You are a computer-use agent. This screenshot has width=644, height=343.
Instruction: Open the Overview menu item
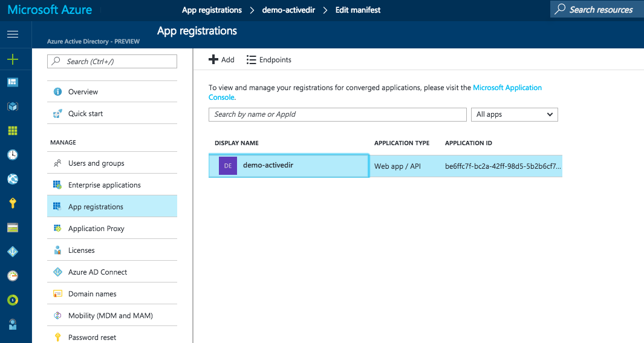pos(112,91)
